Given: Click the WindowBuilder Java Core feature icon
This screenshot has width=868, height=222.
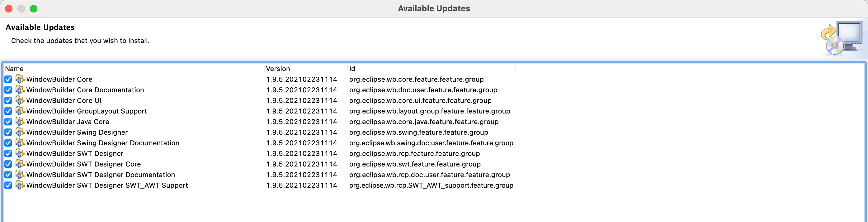Looking at the screenshot, I should (x=20, y=122).
